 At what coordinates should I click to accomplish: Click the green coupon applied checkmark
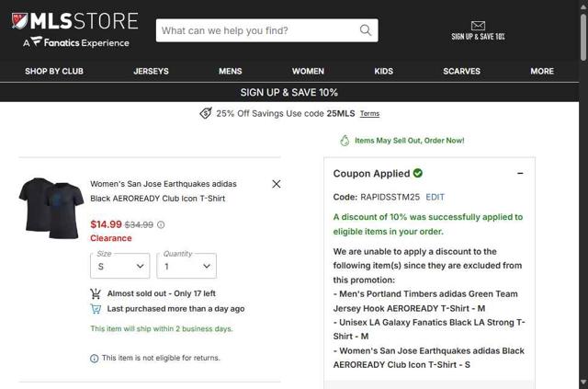[417, 173]
